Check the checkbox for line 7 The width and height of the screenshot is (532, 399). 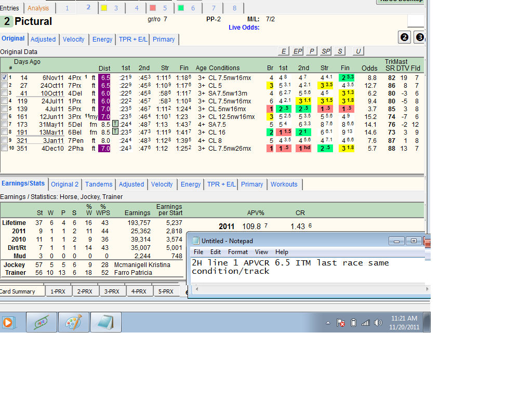[x=4, y=124]
